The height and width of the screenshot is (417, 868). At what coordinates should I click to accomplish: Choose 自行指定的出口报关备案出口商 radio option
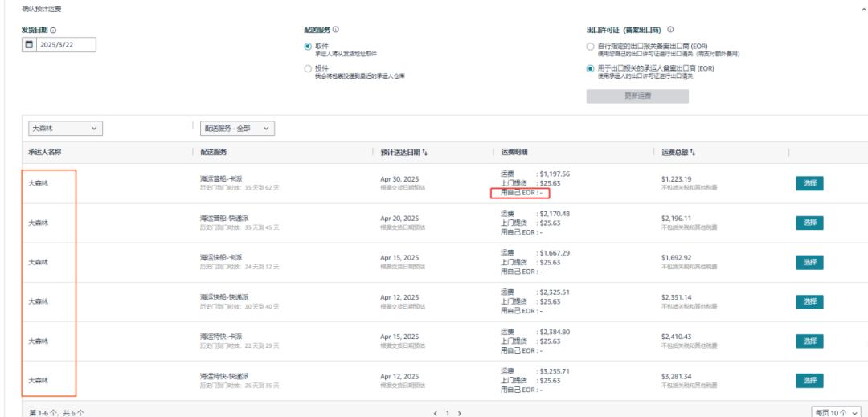pyautogui.click(x=591, y=47)
